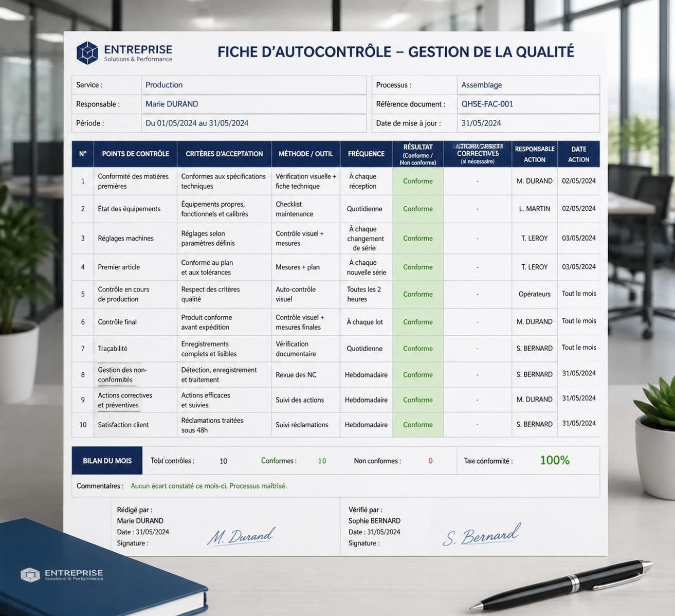The width and height of the screenshot is (675, 616).
Task: Click the 100% conformity rate value
Action: click(555, 460)
